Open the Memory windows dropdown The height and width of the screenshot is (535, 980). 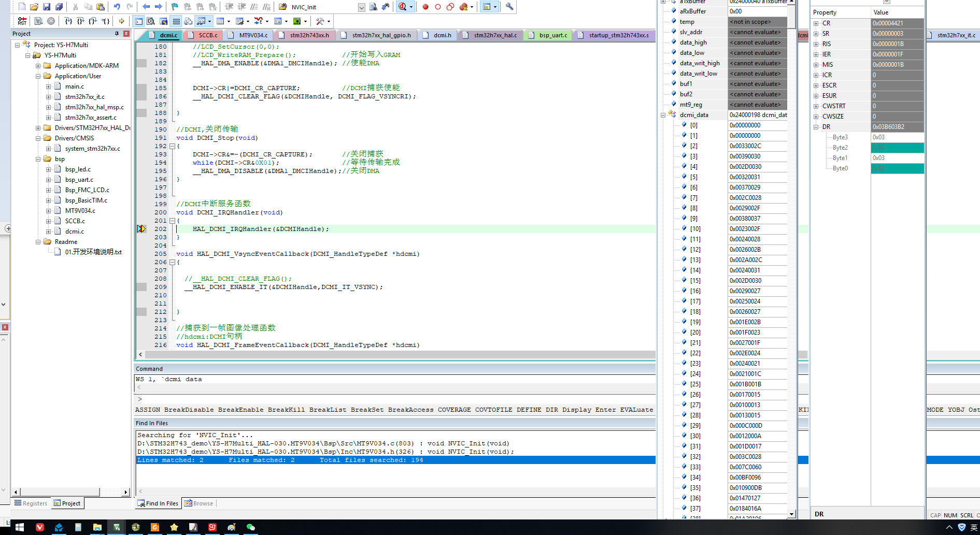tap(229, 21)
